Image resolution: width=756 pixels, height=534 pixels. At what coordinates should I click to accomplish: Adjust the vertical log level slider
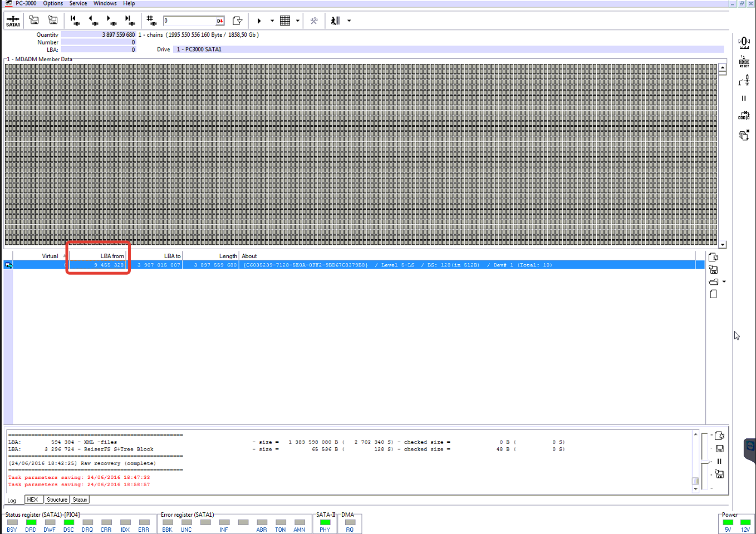(705, 461)
